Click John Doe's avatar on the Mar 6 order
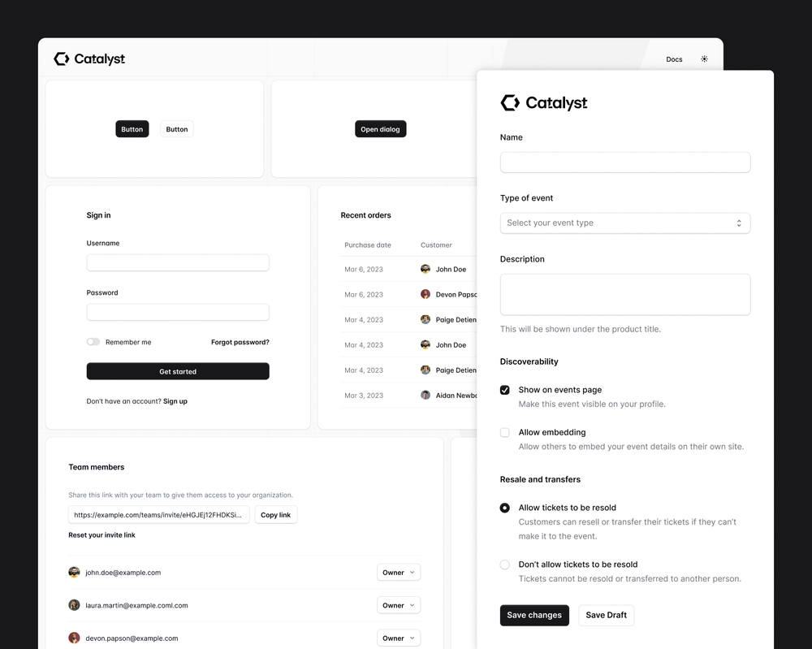Viewport: 812px width, 649px height. 425,270
